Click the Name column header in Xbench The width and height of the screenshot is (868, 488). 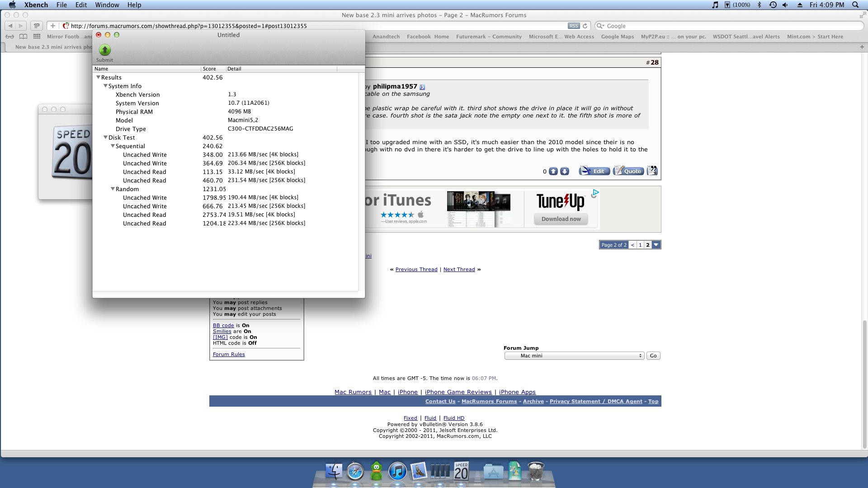point(147,69)
